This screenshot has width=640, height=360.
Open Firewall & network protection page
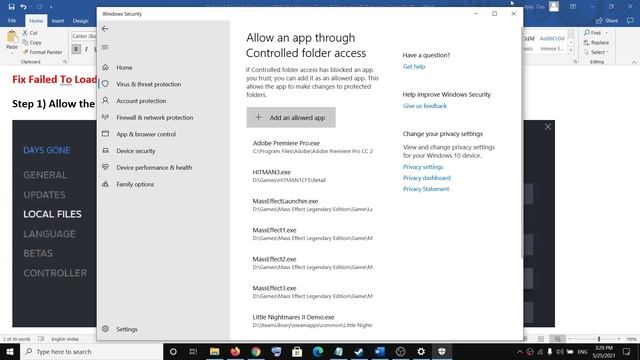pyautogui.click(x=154, y=118)
